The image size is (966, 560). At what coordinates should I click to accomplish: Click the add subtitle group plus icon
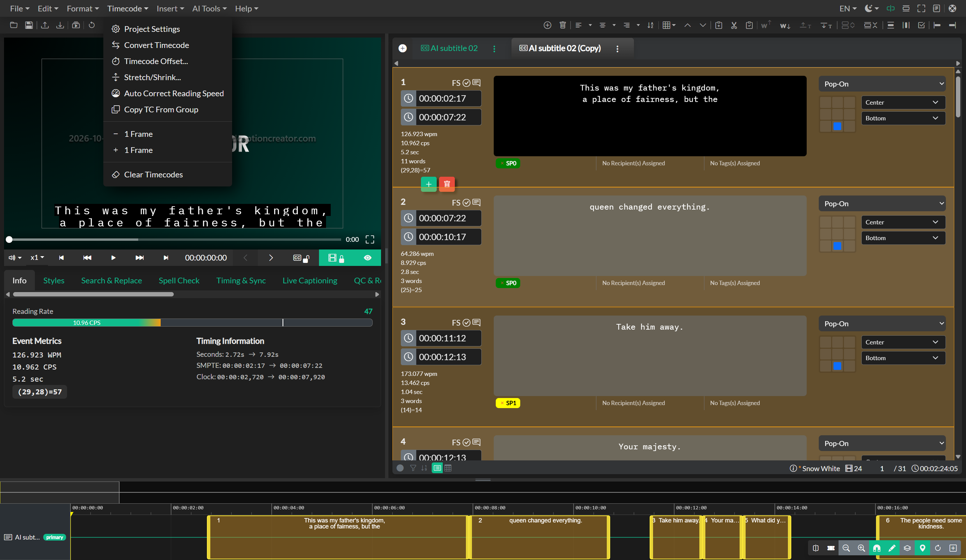coord(402,48)
